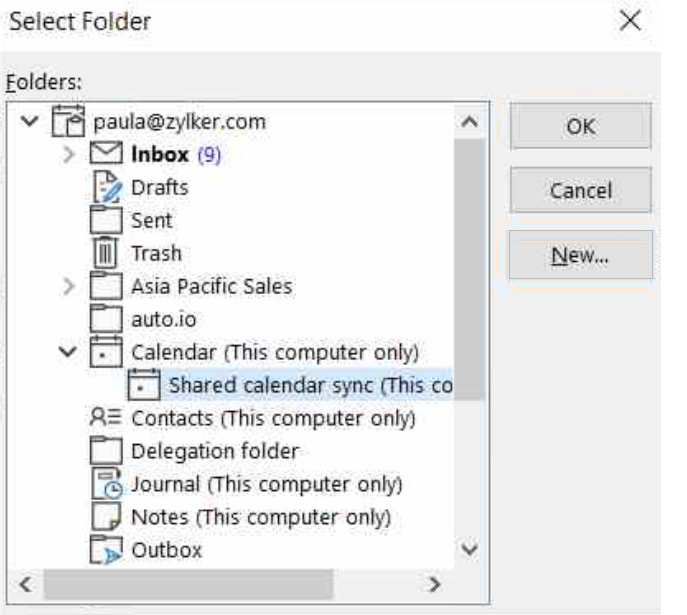This screenshot has width=687, height=615.
Task: Select the Outbox folder icon
Action: point(107,550)
